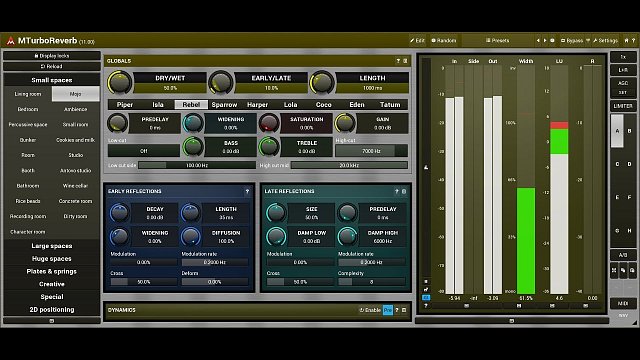
Task: Open the help question mark in top bar
Action: [x=633, y=40]
